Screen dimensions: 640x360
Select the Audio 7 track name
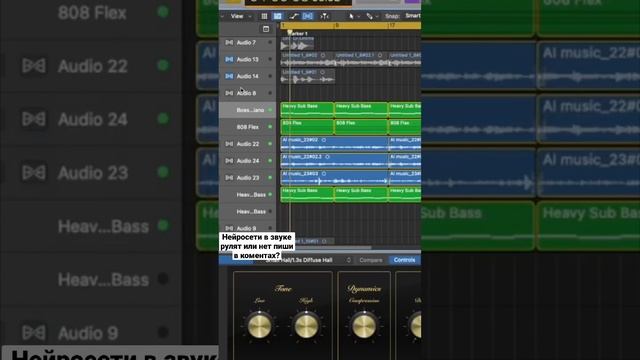tap(246, 42)
